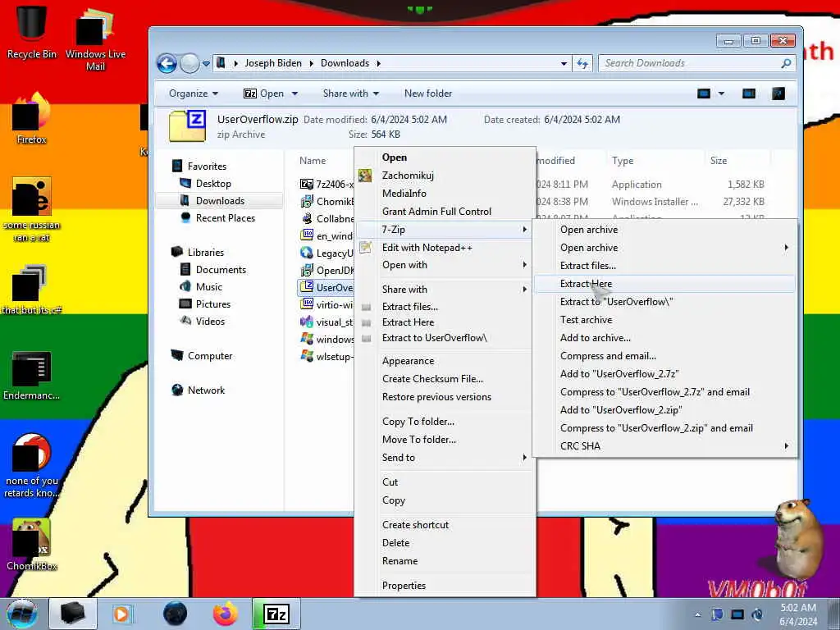
Task: Open Desktop under Favorites
Action: [x=213, y=184]
